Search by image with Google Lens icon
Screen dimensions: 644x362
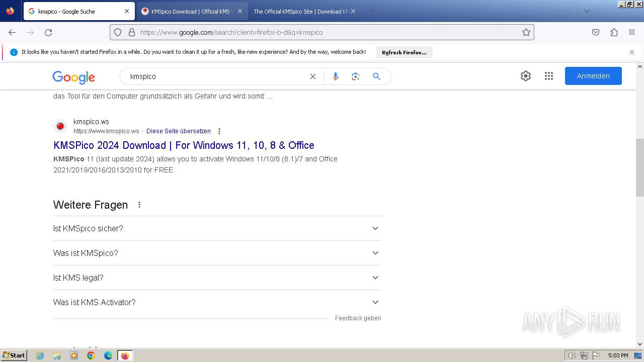tap(356, 76)
